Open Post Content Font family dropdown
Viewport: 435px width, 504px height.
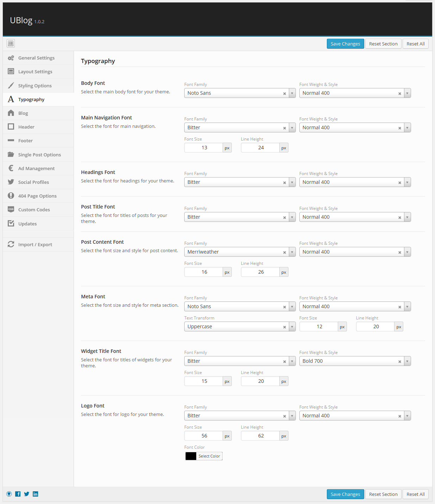tap(292, 252)
